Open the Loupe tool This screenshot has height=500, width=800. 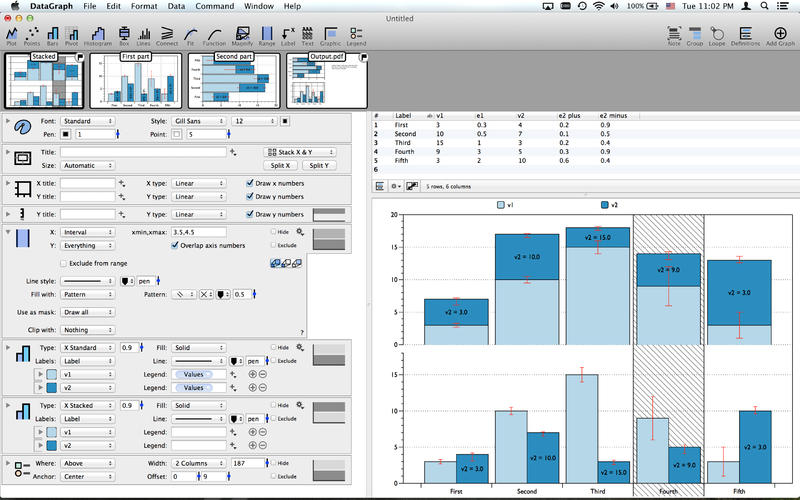tap(717, 36)
